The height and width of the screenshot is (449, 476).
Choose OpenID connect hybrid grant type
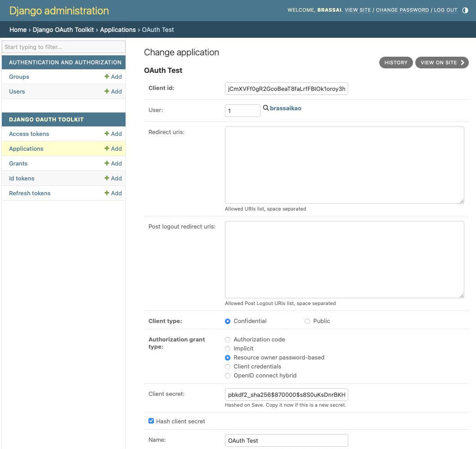click(x=228, y=376)
